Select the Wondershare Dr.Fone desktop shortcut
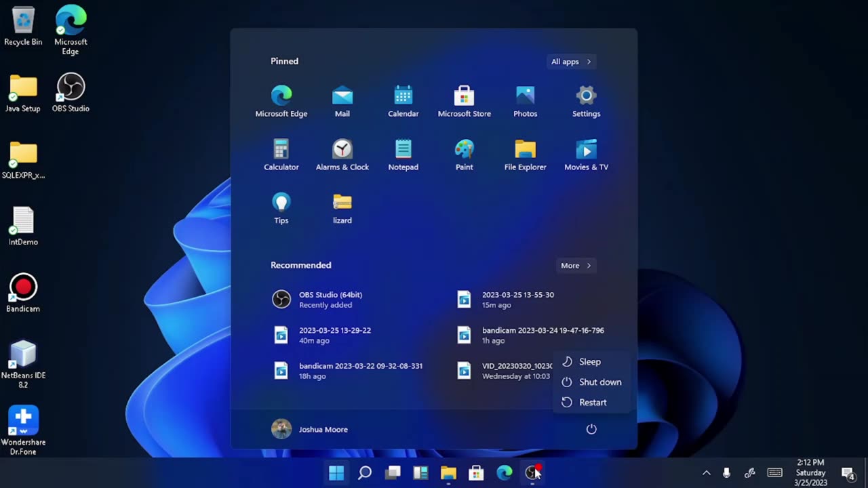Image resolution: width=868 pixels, height=488 pixels. (23, 431)
